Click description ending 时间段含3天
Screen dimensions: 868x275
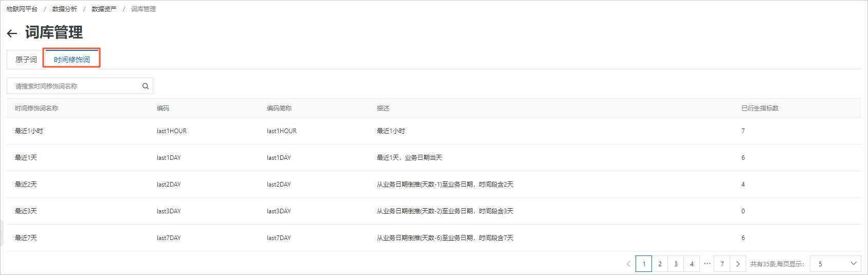(445, 211)
